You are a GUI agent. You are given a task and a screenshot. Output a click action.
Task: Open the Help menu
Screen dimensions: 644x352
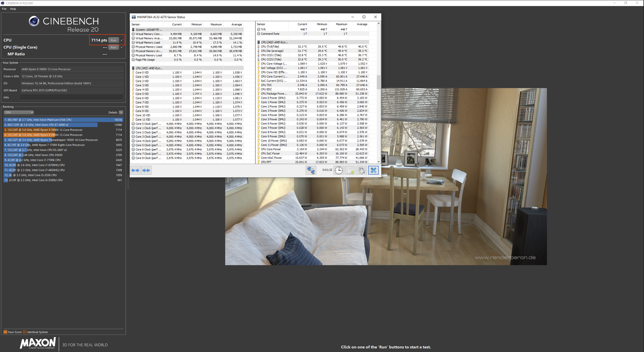click(13, 9)
